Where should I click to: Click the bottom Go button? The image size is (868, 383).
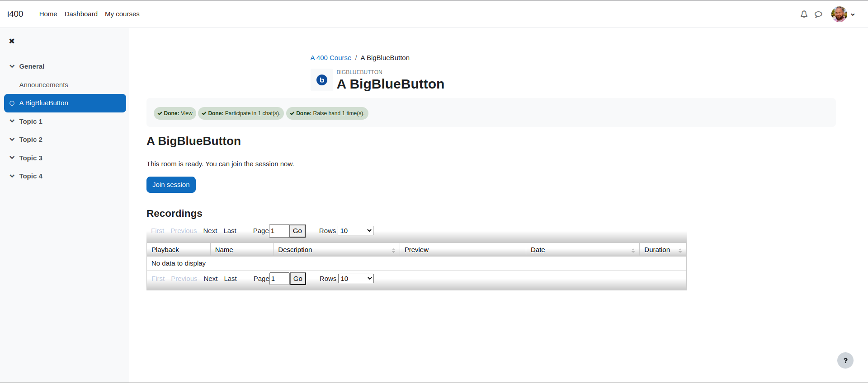(x=298, y=279)
